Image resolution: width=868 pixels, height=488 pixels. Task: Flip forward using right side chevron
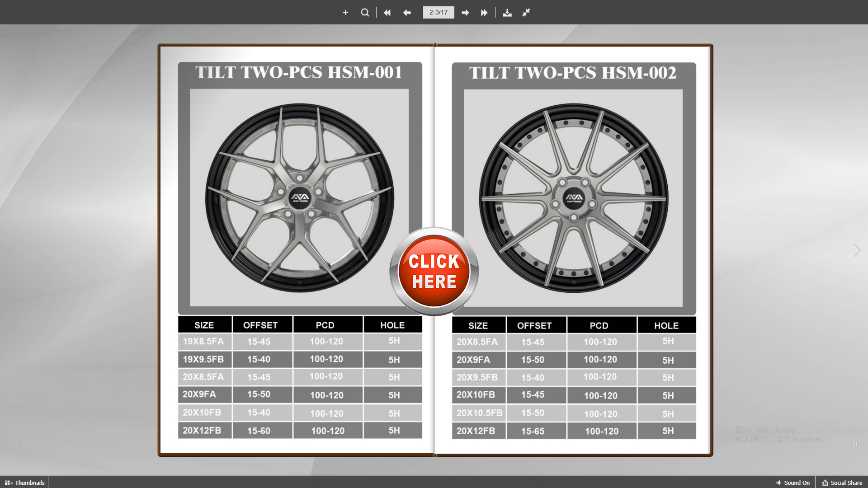857,250
